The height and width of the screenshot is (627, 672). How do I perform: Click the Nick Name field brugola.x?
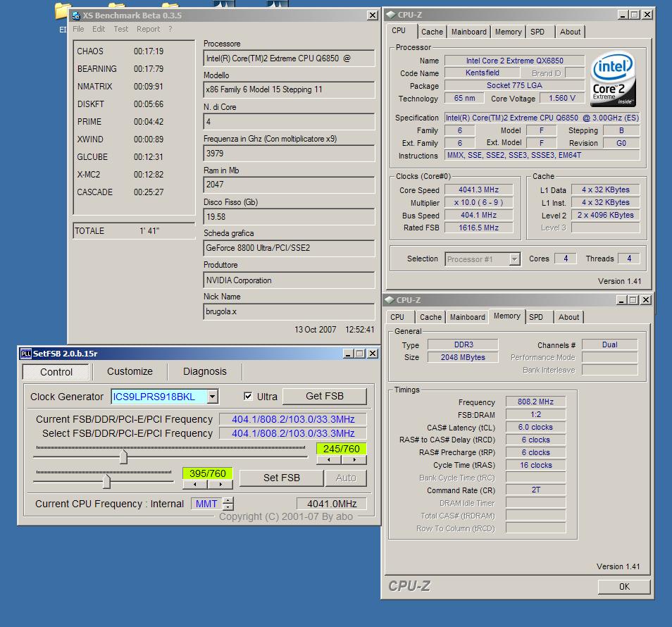[289, 311]
